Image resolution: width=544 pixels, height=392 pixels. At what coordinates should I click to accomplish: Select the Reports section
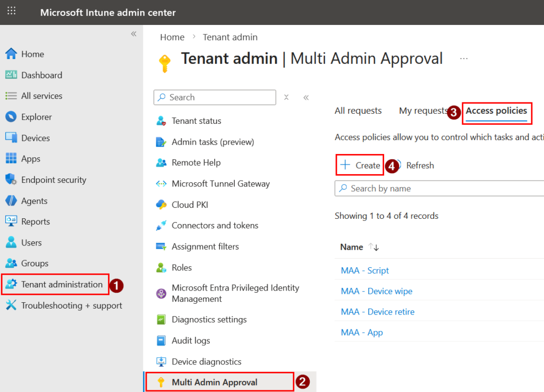[x=38, y=221]
